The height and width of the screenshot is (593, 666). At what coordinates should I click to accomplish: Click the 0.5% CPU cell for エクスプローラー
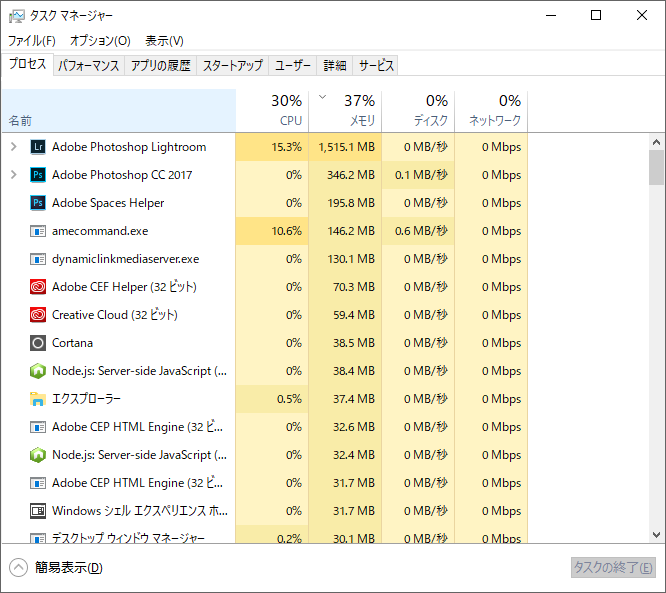tap(272, 399)
